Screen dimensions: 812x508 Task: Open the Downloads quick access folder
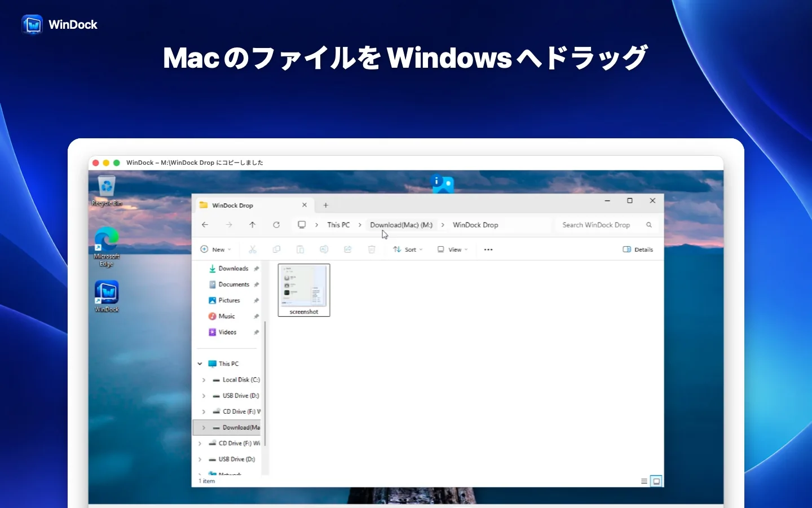click(x=228, y=269)
